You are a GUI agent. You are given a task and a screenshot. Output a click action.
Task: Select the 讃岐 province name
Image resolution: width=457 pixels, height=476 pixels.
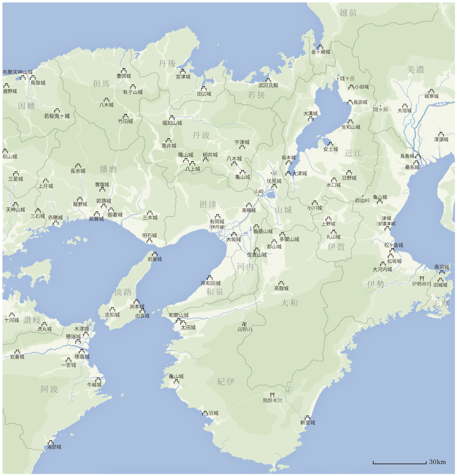[32, 320]
